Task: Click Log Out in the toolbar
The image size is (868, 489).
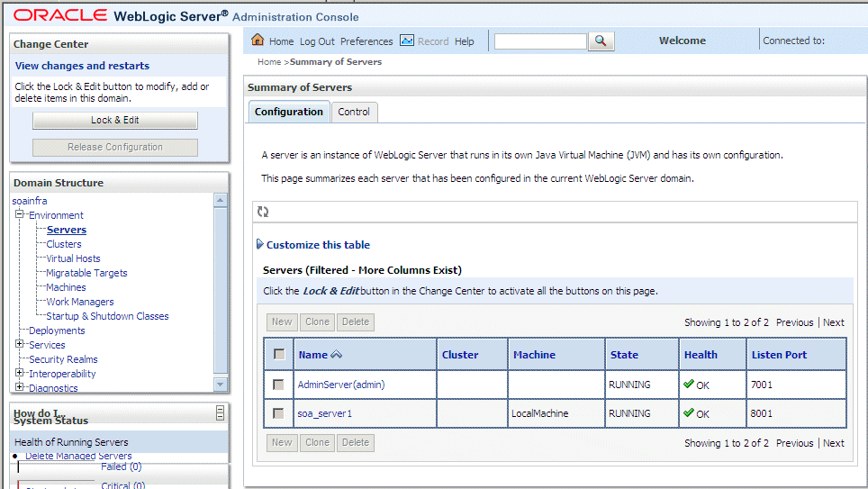Action: [x=317, y=41]
